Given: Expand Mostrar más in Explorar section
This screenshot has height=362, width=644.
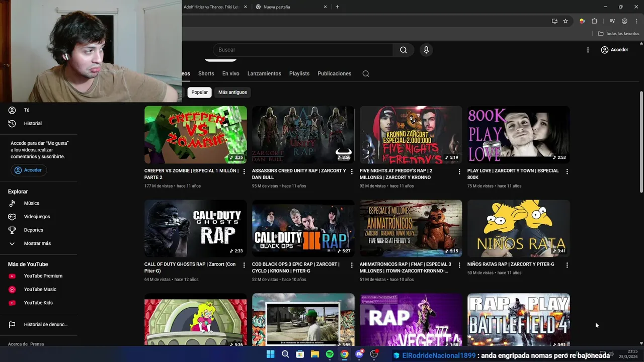Looking at the screenshot, I should [x=37, y=243].
